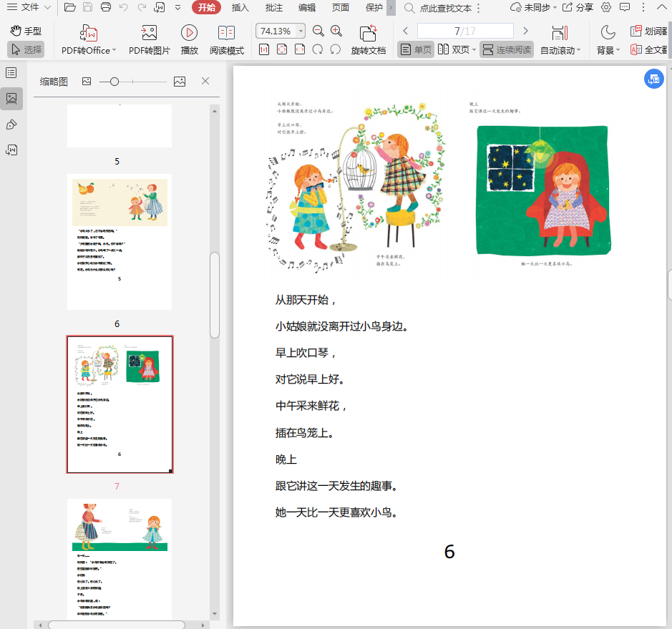Open the vertical more options menu
672x629 pixels.
pos(643,7)
